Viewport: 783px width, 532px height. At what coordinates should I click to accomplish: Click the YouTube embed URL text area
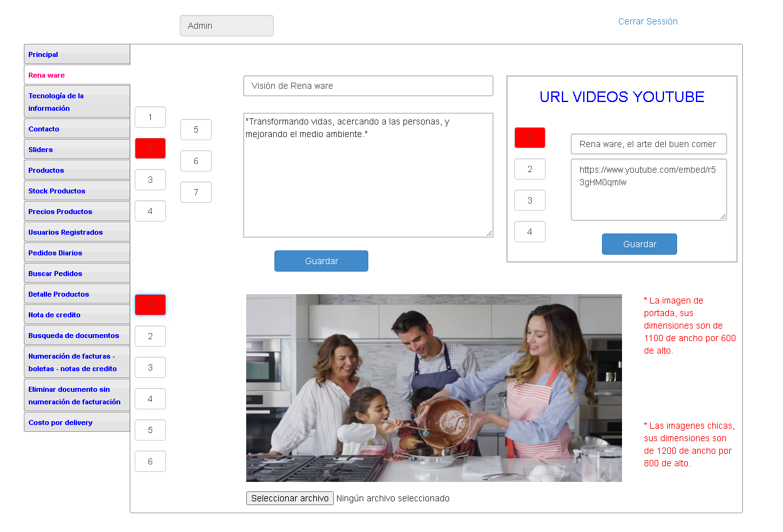(x=648, y=190)
